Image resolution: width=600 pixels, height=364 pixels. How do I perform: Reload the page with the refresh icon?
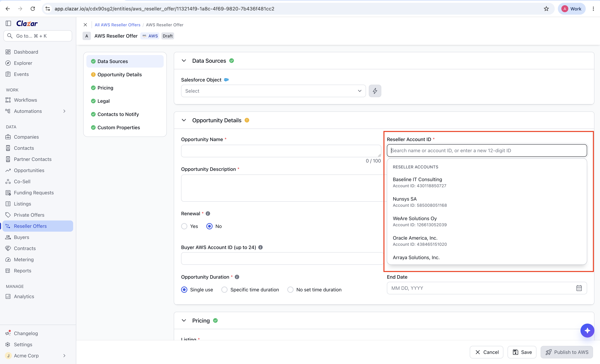[x=33, y=9]
